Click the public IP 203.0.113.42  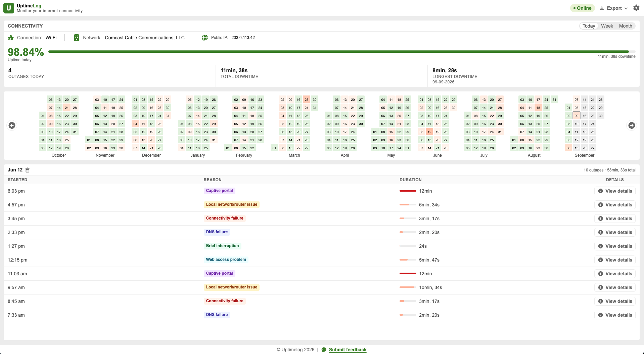[243, 38]
